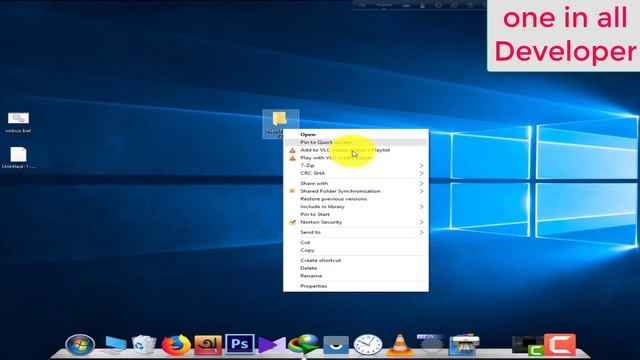Screen dimensions: 640x360
Task: Expand Shared Folder Synchronization submenu arrow
Action: pos(421,191)
